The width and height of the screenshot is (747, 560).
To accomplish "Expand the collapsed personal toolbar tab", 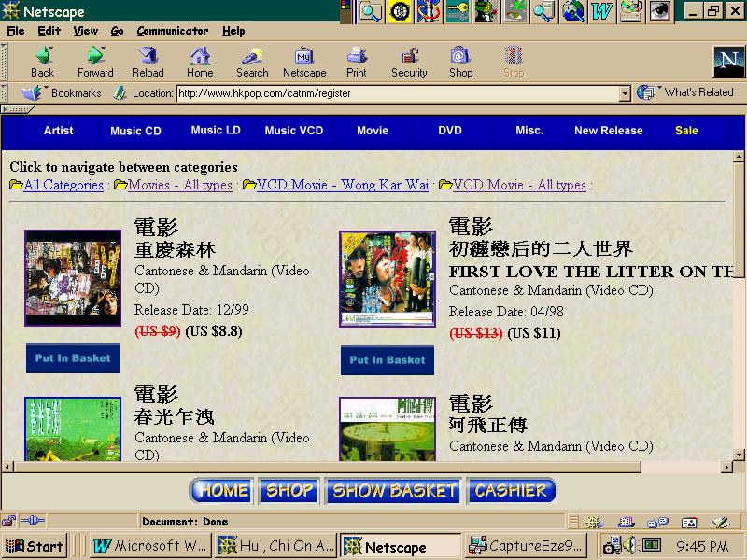I will (x=17, y=109).
